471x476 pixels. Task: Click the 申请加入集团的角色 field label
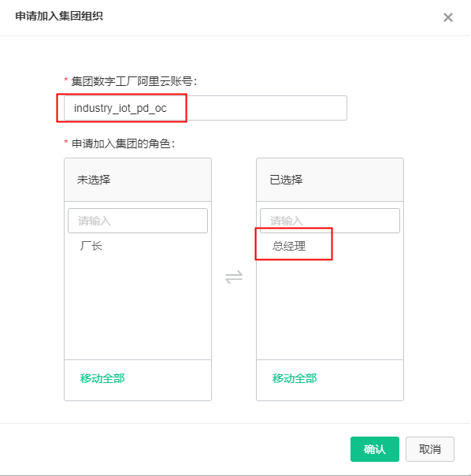point(123,144)
